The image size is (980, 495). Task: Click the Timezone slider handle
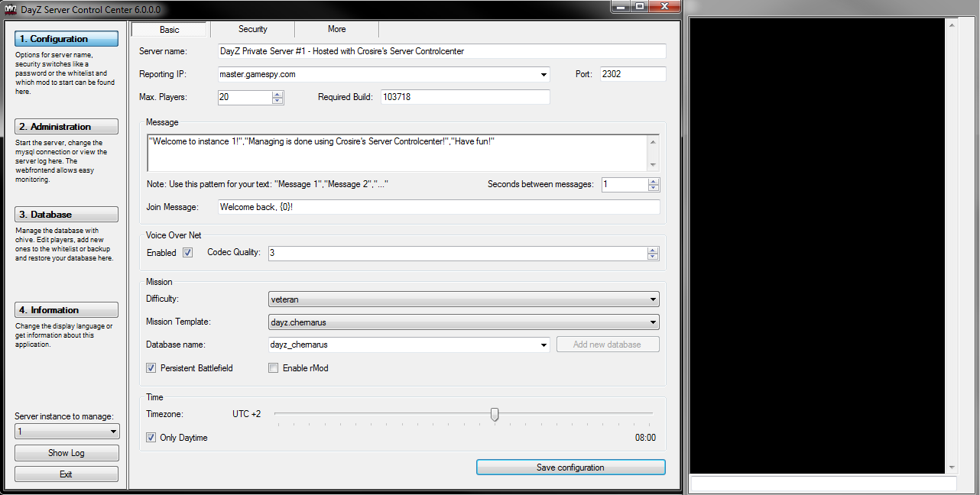pos(495,414)
